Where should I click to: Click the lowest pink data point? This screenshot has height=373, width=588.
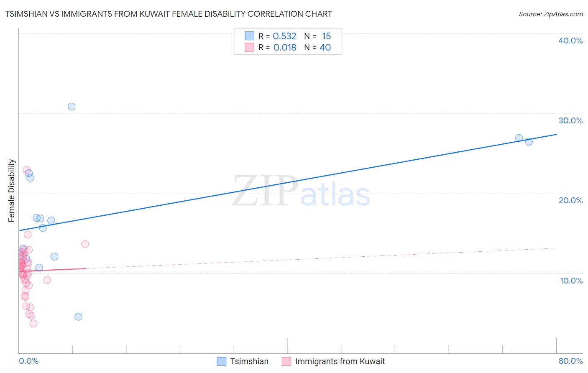[33, 323]
